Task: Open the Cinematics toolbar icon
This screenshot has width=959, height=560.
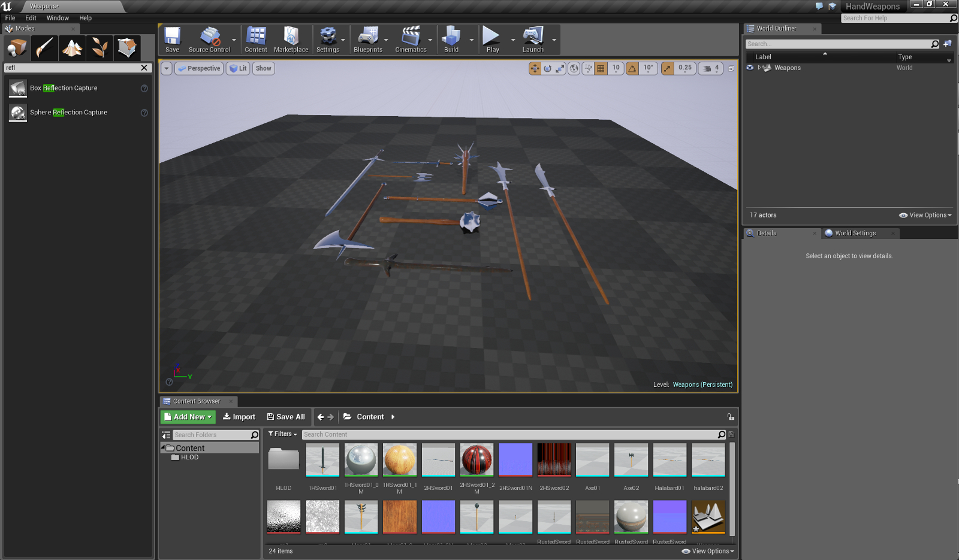Action: coord(411,40)
